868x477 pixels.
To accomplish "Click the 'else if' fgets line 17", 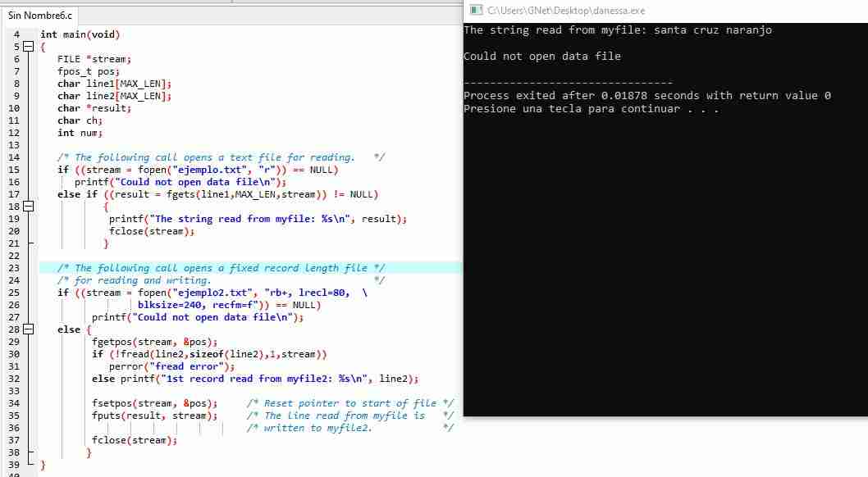I will pos(217,194).
